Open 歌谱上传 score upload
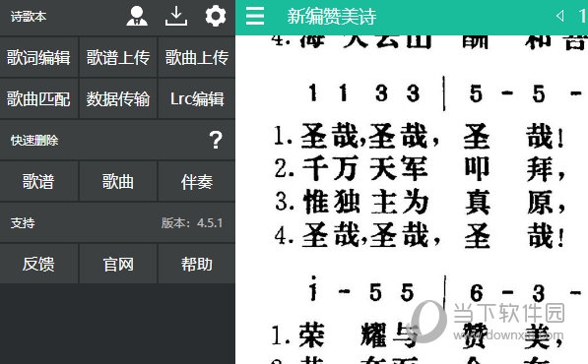This screenshot has width=588, height=364. click(x=118, y=57)
